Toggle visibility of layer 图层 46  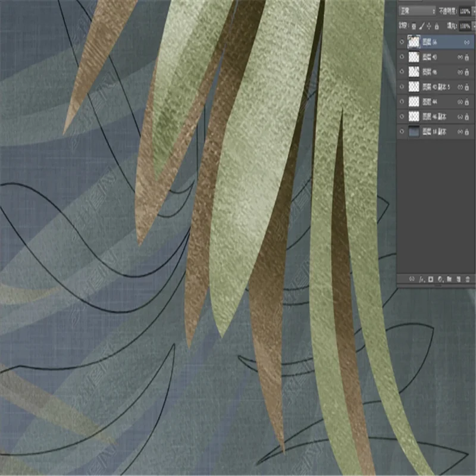click(402, 71)
